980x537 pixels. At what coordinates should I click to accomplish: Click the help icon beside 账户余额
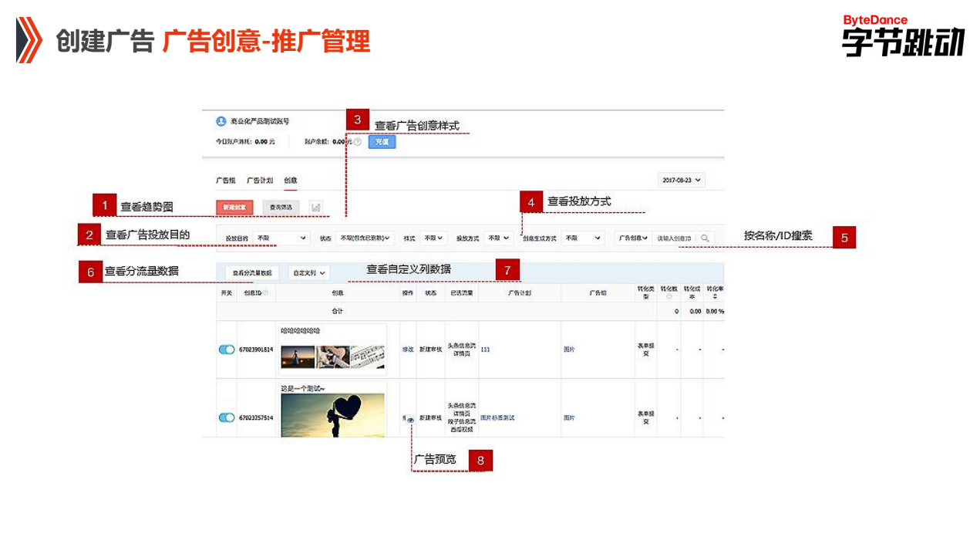357,143
